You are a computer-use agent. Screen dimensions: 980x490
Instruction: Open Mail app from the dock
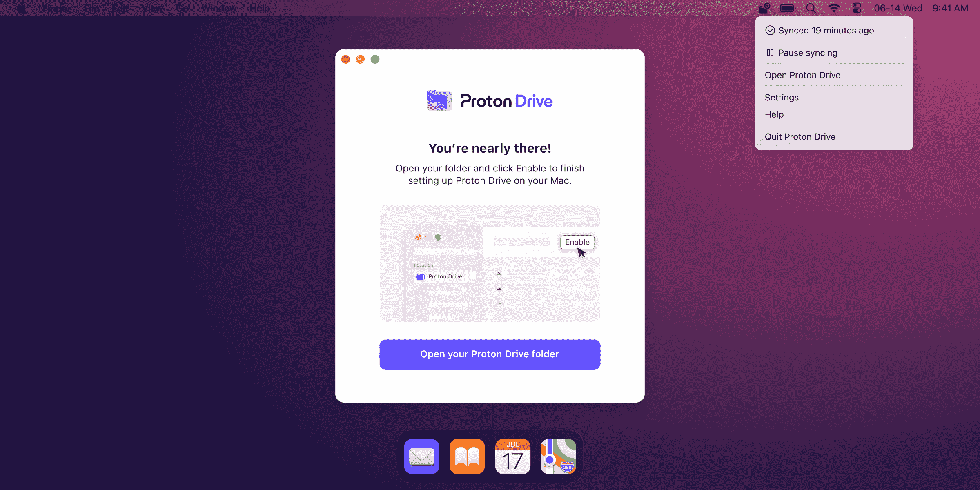(x=422, y=456)
